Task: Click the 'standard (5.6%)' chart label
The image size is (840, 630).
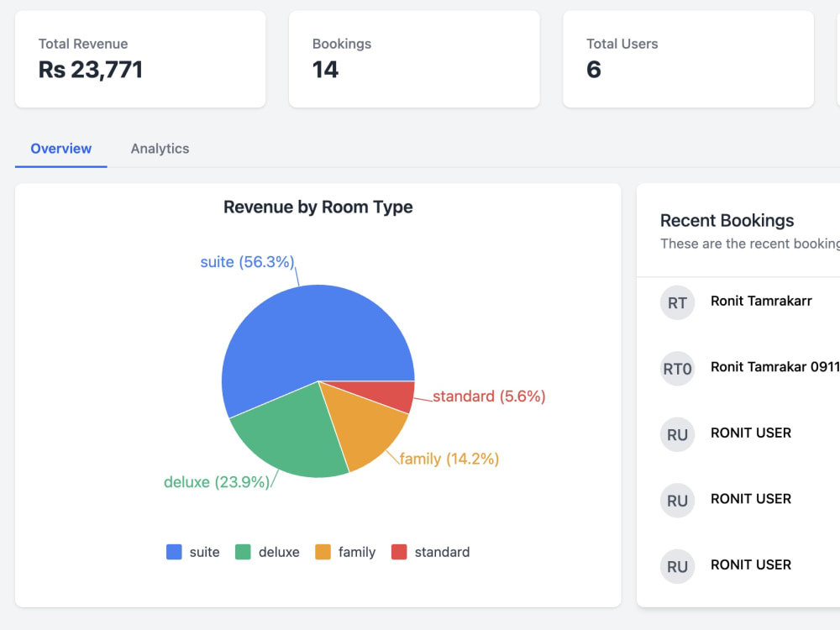Action: coord(489,396)
